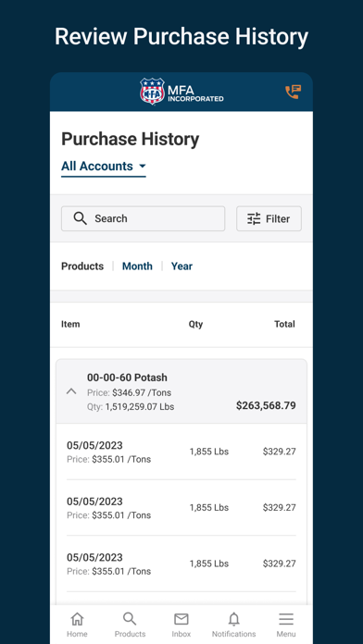Open the first 05/05/2023 purchase entry

181,452
